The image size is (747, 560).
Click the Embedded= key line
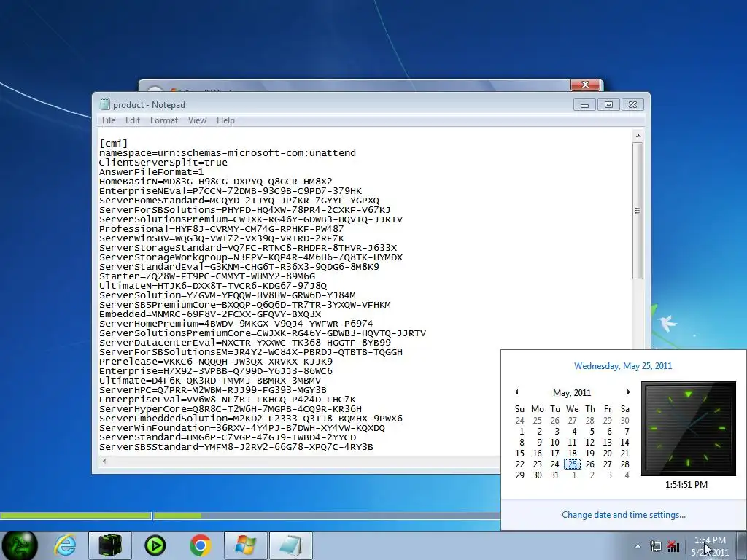(x=209, y=314)
